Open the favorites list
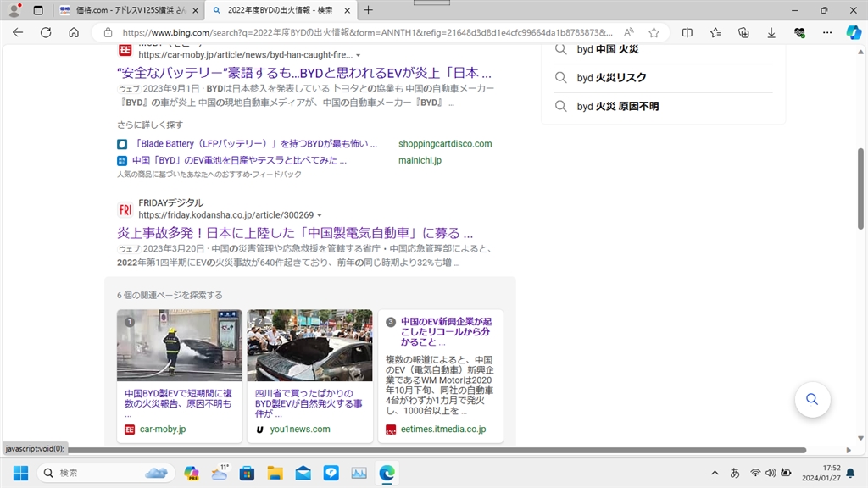Viewport: 868px width, 488px height. click(715, 33)
